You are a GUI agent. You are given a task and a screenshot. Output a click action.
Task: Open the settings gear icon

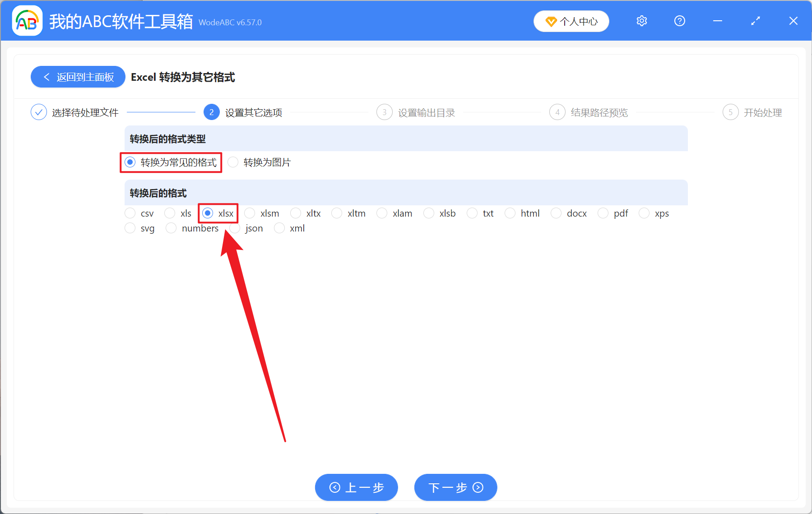[x=641, y=21]
